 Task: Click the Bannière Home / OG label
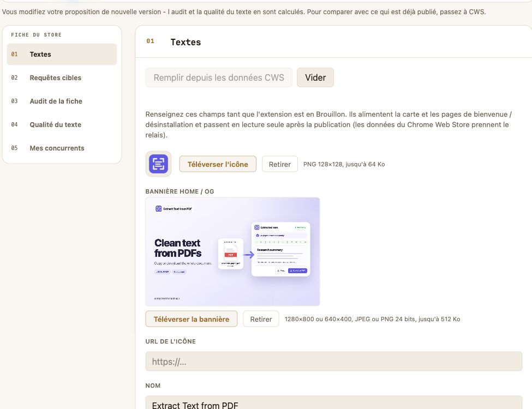[x=180, y=191]
